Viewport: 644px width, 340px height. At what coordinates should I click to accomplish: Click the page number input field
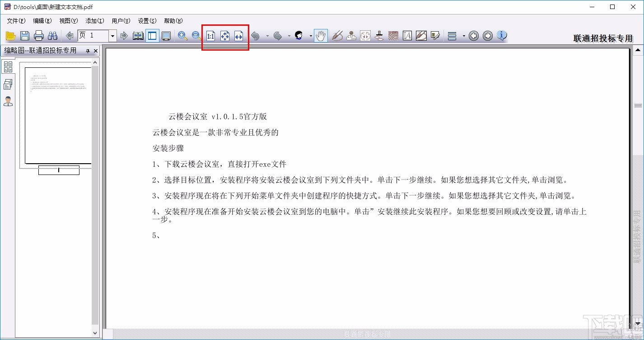[x=93, y=36]
